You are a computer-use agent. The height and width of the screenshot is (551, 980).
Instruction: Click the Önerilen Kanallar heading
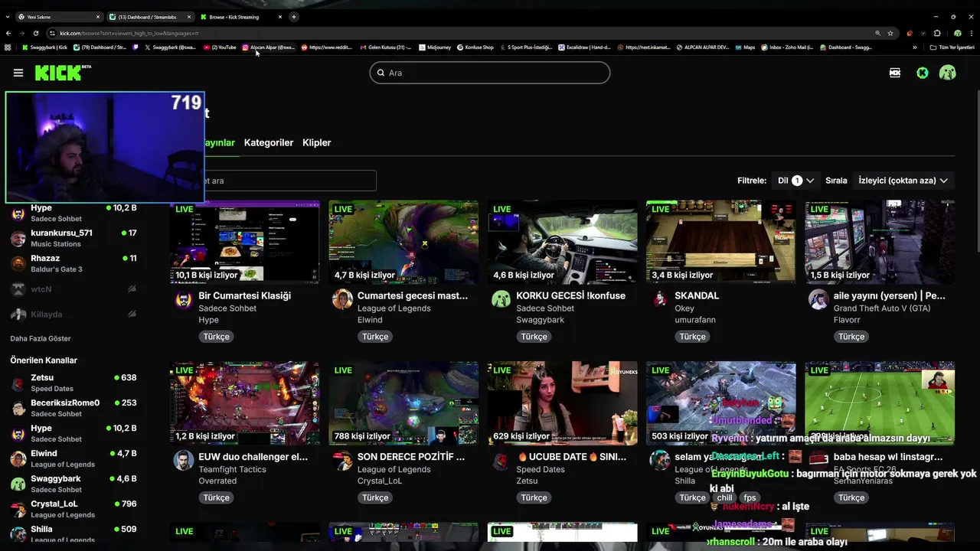(x=44, y=360)
